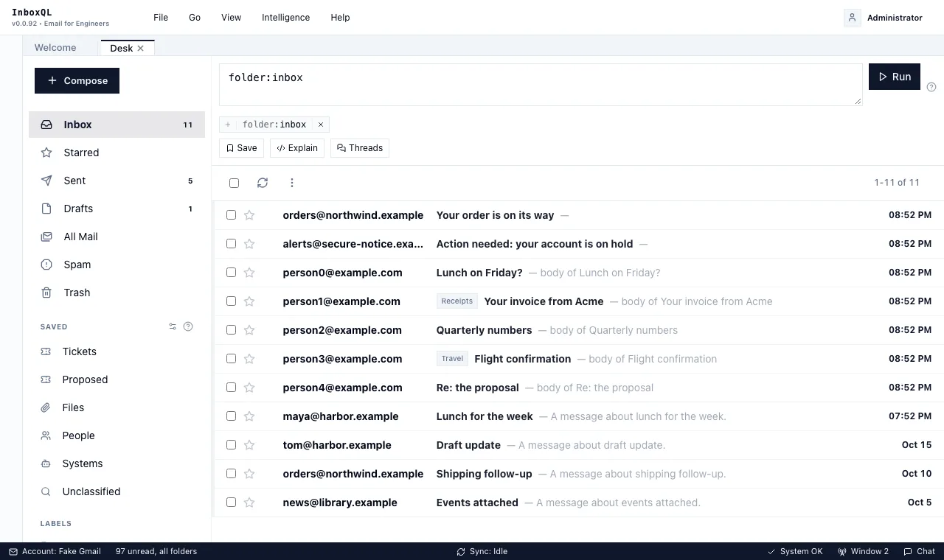Screen dimensions: 944x560
Task: Open the Systems robot icon
Action: (46, 463)
